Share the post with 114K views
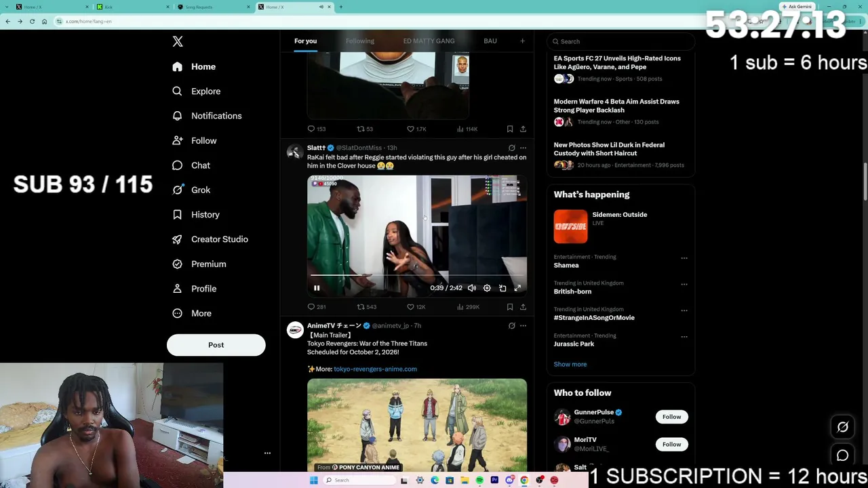868x488 pixels. pos(523,129)
